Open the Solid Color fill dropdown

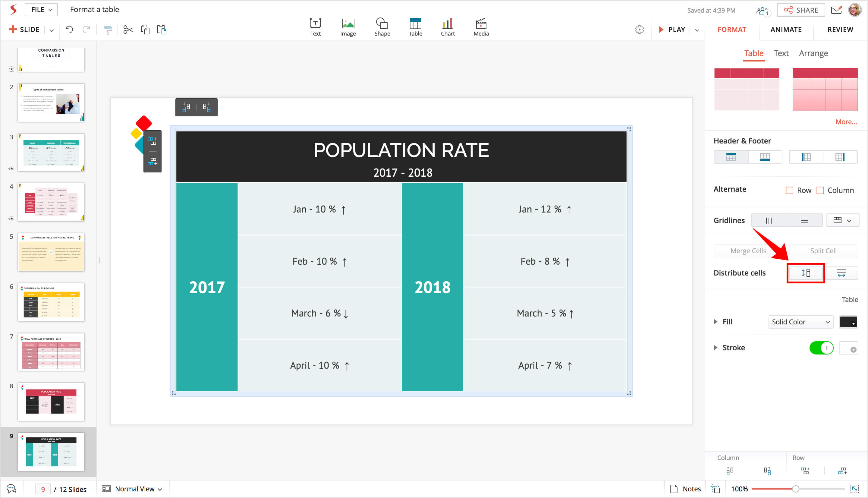800,322
